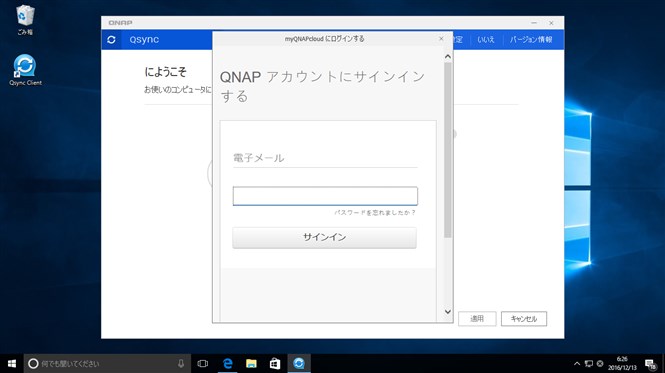
Task: Minimize the QNAP Qsync window
Action: (x=534, y=23)
